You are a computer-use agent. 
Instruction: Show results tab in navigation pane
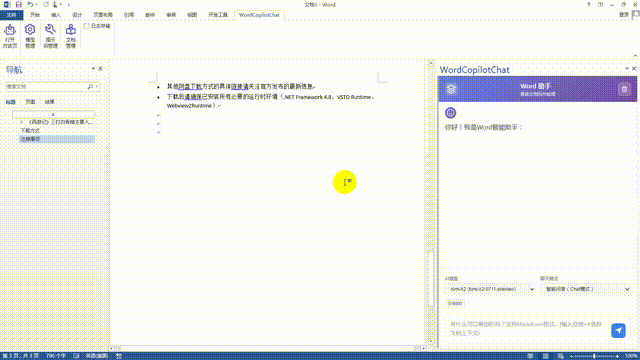point(49,102)
